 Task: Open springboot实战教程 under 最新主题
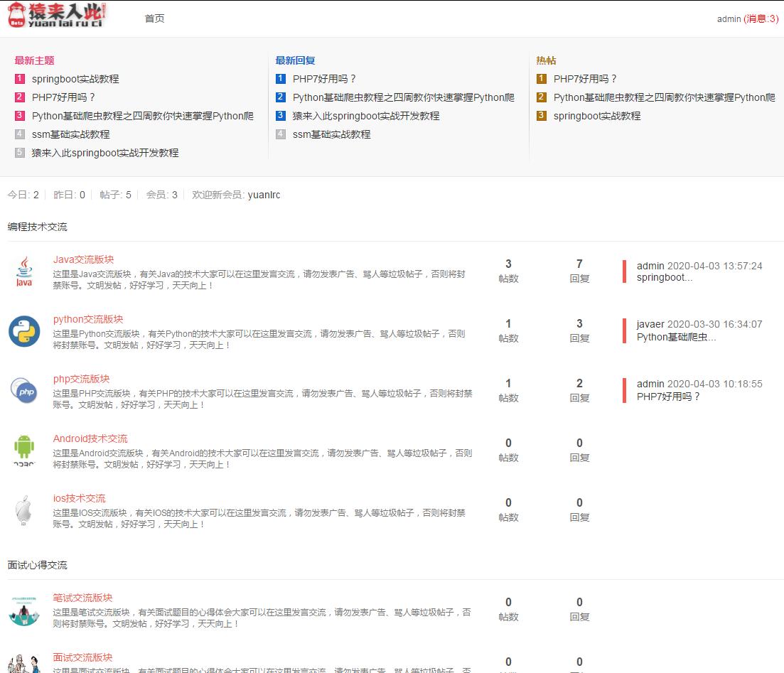(x=75, y=79)
